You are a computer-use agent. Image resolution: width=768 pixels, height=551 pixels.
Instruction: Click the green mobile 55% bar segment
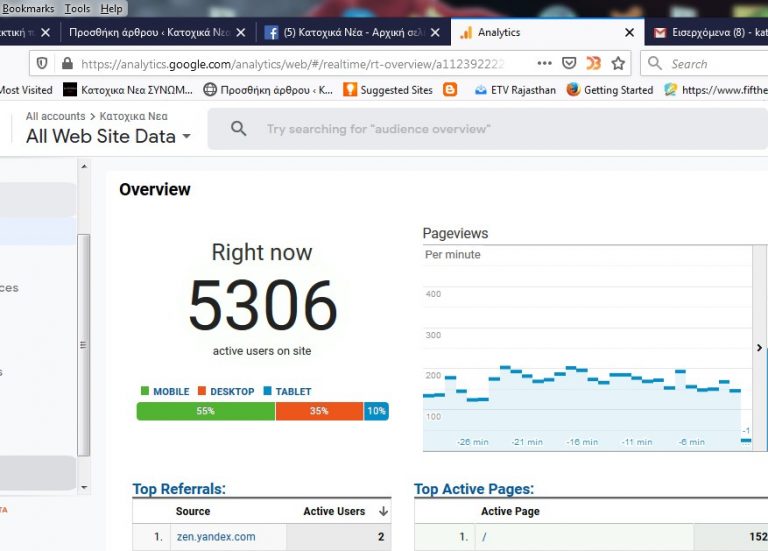pos(205,411)
